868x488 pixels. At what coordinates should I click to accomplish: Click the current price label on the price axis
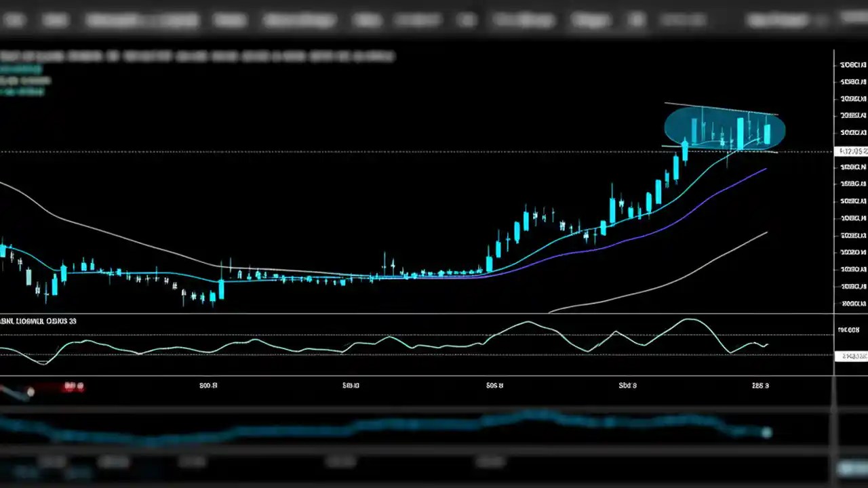850,152
